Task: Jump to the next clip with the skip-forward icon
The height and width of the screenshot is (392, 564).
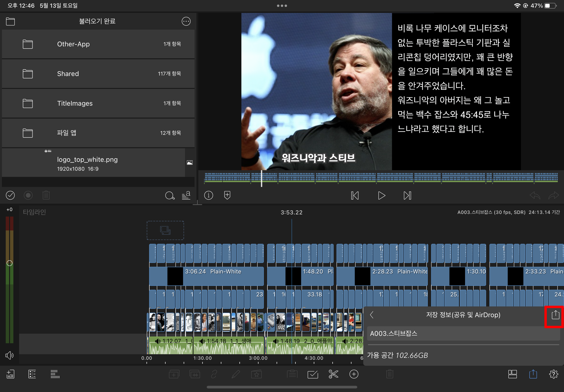Action: (407, 196)
